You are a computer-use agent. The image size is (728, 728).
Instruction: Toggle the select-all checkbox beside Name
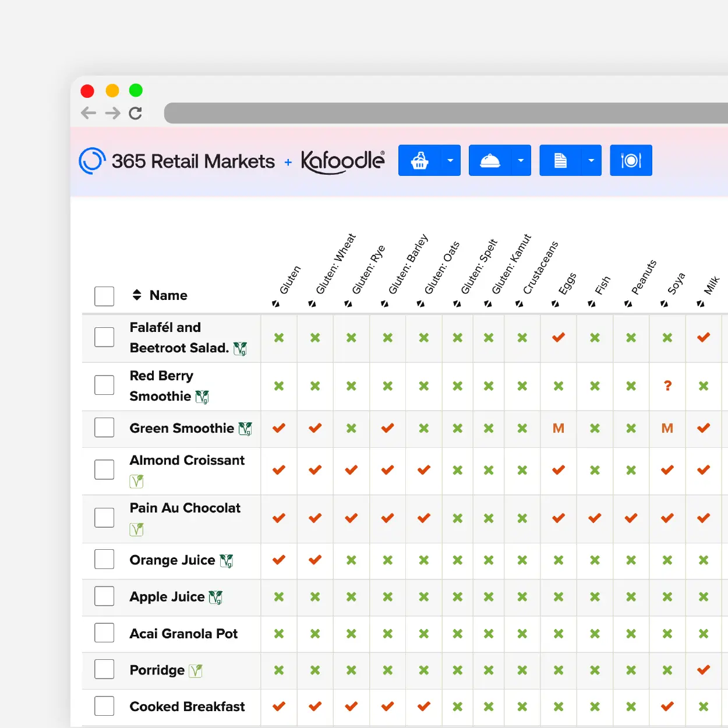pyautogui.click(x=104, y=296)
